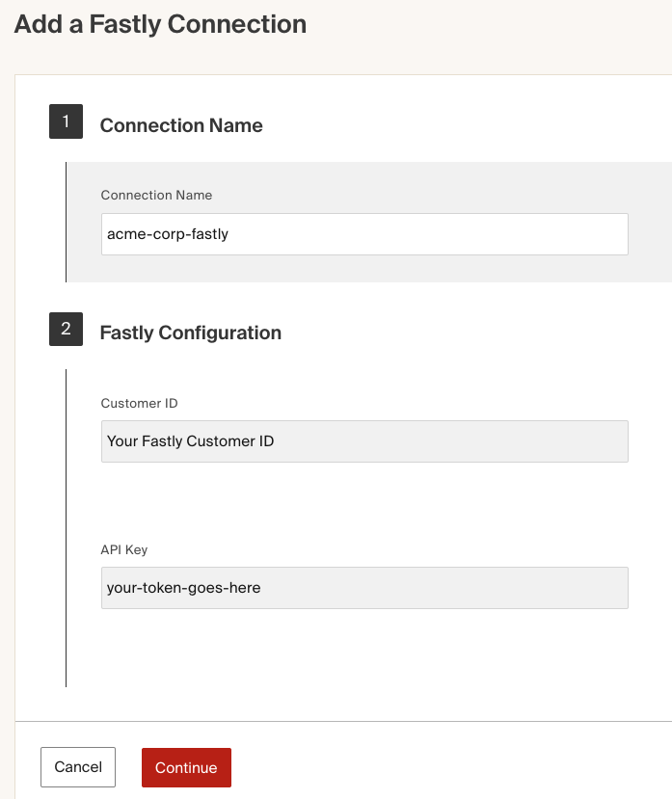Click the step 1 numbered badge
This screenshot has width=672, height=799.
point(66,120)
